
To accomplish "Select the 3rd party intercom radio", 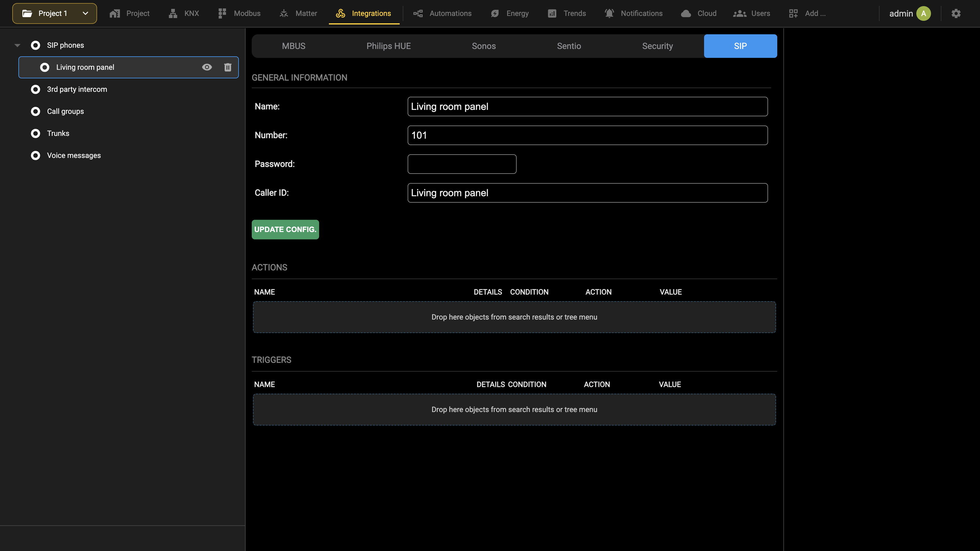I will coord(36,89).
